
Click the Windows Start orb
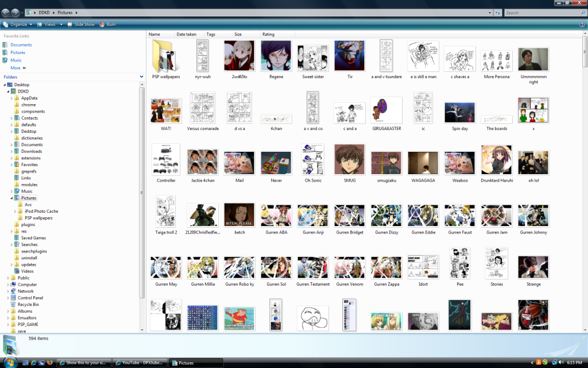click(10, 362)
